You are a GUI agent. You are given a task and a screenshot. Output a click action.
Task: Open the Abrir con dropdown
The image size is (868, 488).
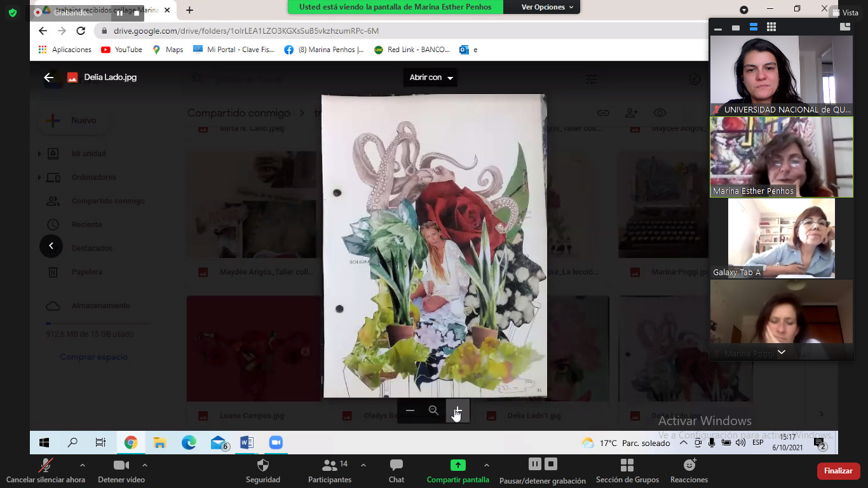431,78
